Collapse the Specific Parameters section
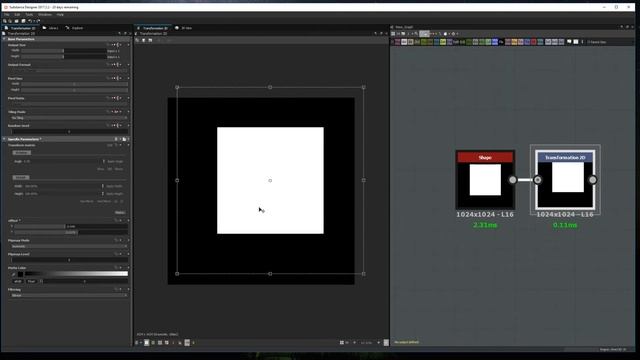The width and height of the screenshot is (640, 360). click(x=4, y=139)
